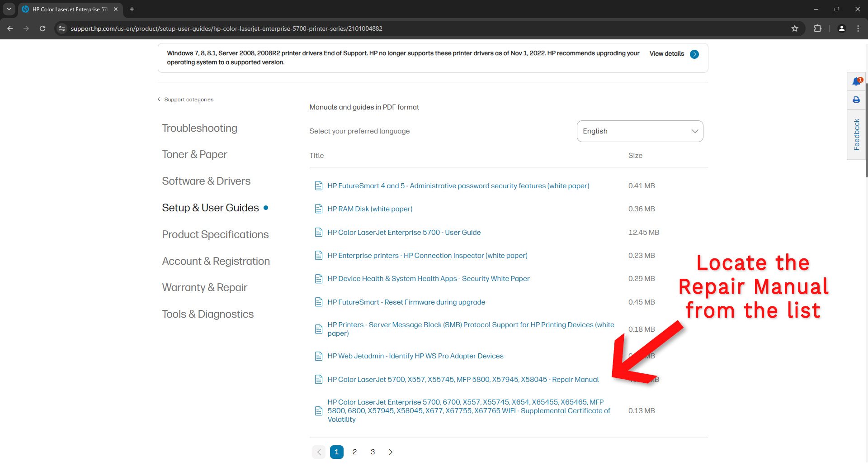868x467 pixels.
Task: Open Chrome profile icon
Action: click(x=841, y=29)
